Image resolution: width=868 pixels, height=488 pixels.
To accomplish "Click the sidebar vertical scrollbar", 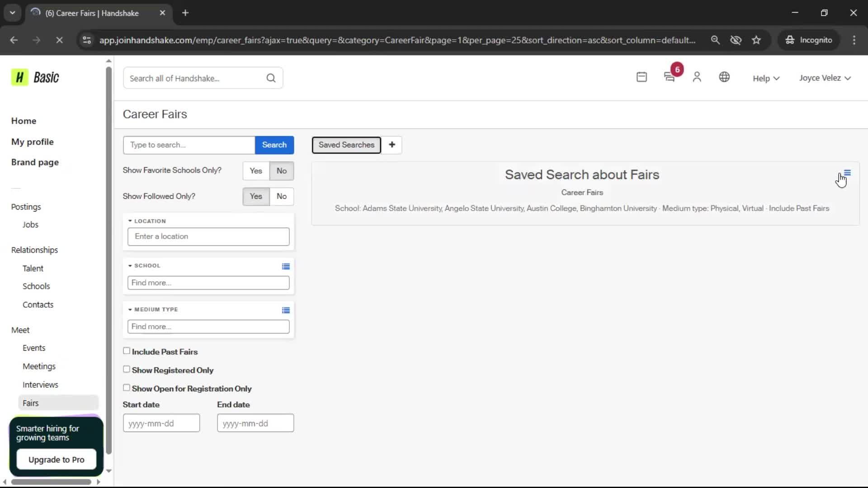I will coord(108,260).
